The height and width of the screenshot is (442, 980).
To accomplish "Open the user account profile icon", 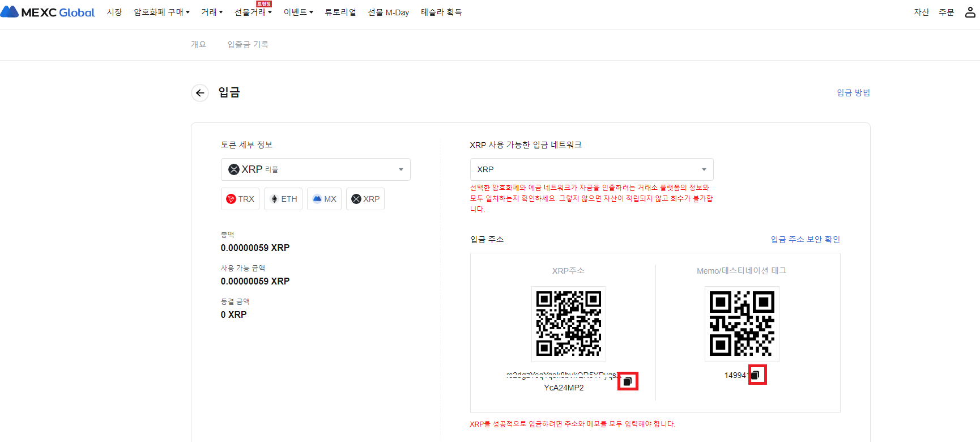I will 970,12.
